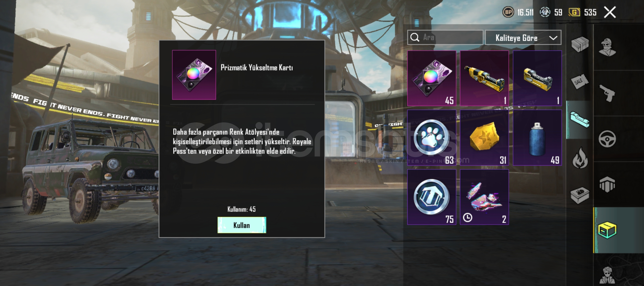
Task: Click the Ara search field
Action: point(445,37)
